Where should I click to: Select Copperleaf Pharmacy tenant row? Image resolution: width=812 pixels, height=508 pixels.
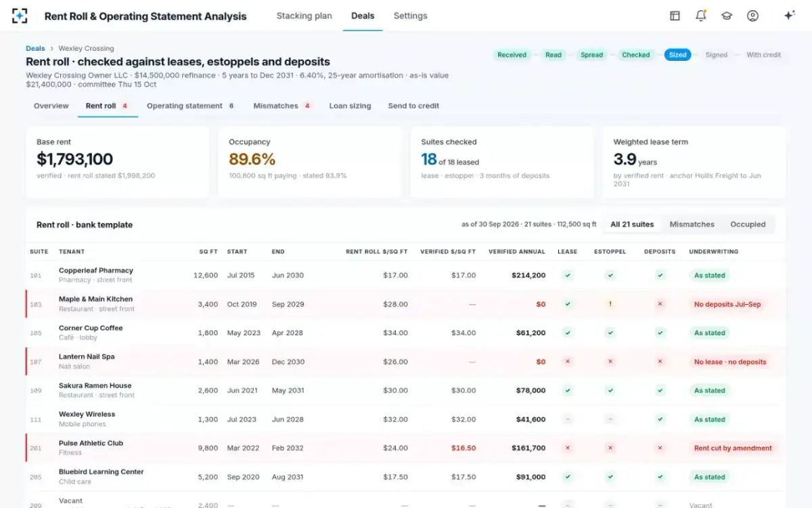point(406,276)
